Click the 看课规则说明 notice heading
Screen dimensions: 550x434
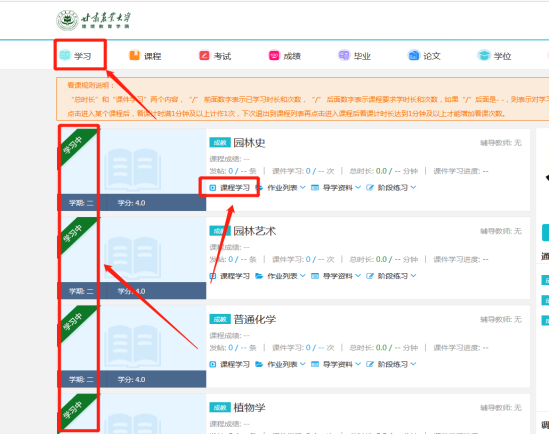pyautogui.click(x=90, y=85)
